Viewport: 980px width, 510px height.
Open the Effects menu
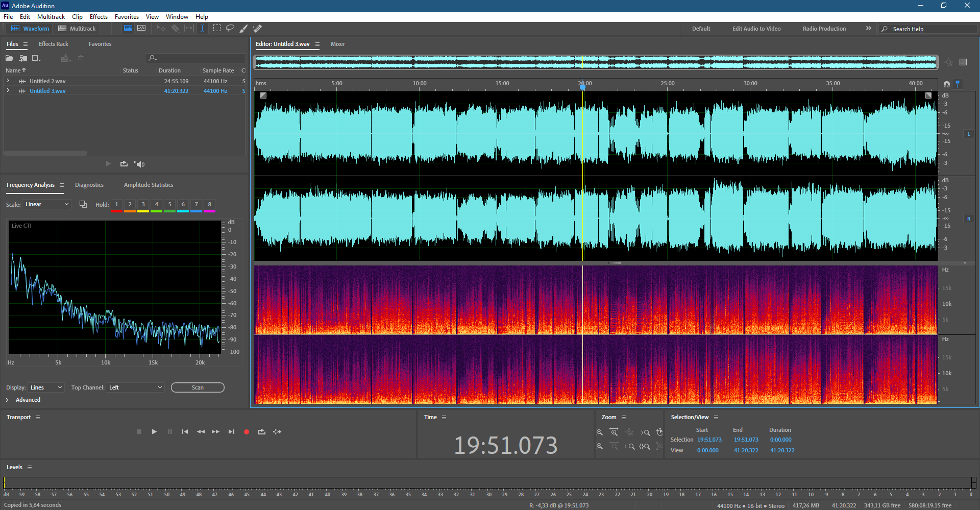(x=99, y=17)
